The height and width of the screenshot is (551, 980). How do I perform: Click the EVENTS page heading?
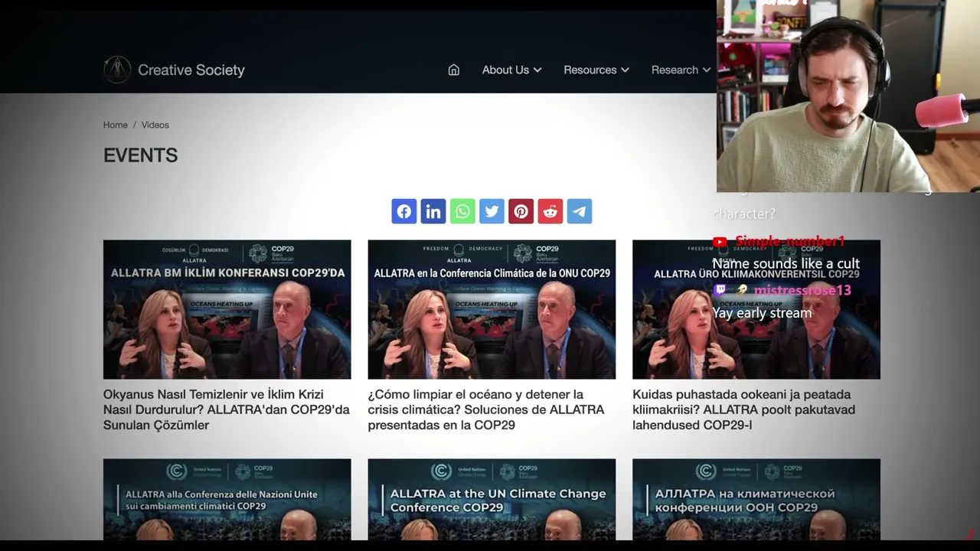[x=141, y=155]
